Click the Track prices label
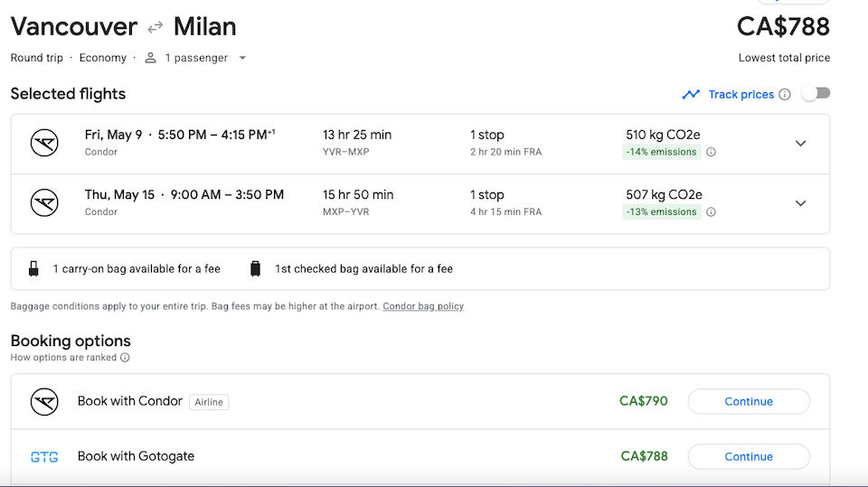This screenshot has height=487, width=868. [741, 95]
